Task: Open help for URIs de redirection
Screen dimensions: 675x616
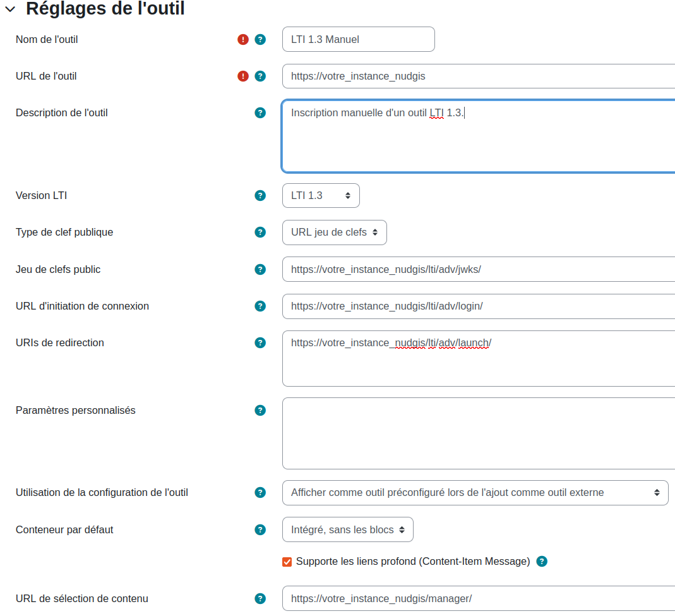Action: [260, 343]
